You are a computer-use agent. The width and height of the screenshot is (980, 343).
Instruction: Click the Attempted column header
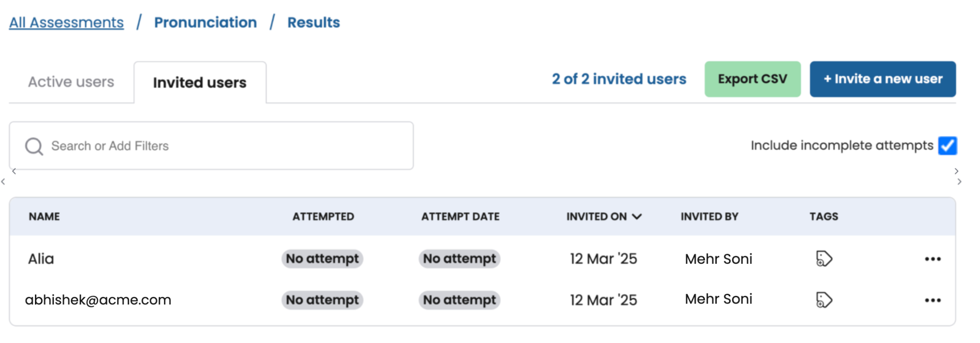tap(323, 217)
